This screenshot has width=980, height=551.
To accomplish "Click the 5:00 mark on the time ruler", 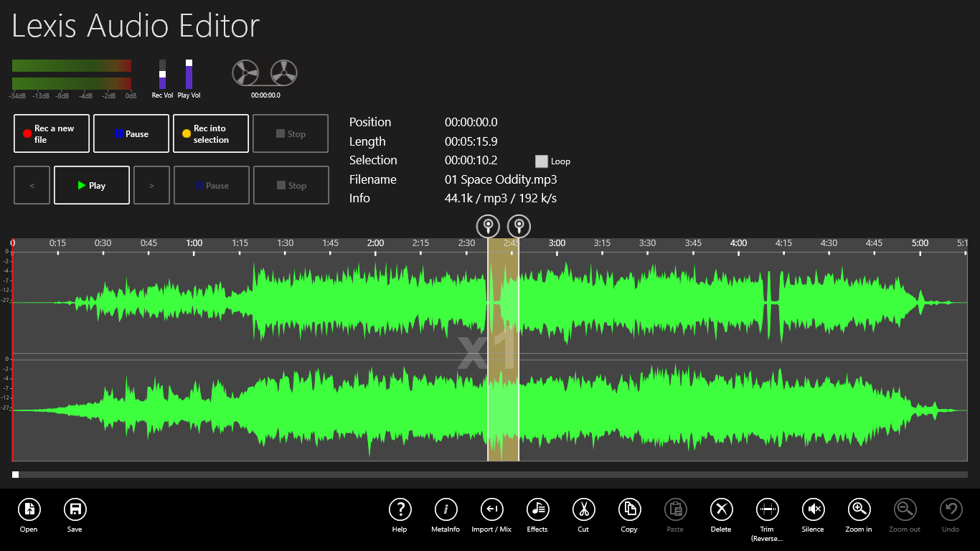I will pyautogui.click(x=920, y=243).
